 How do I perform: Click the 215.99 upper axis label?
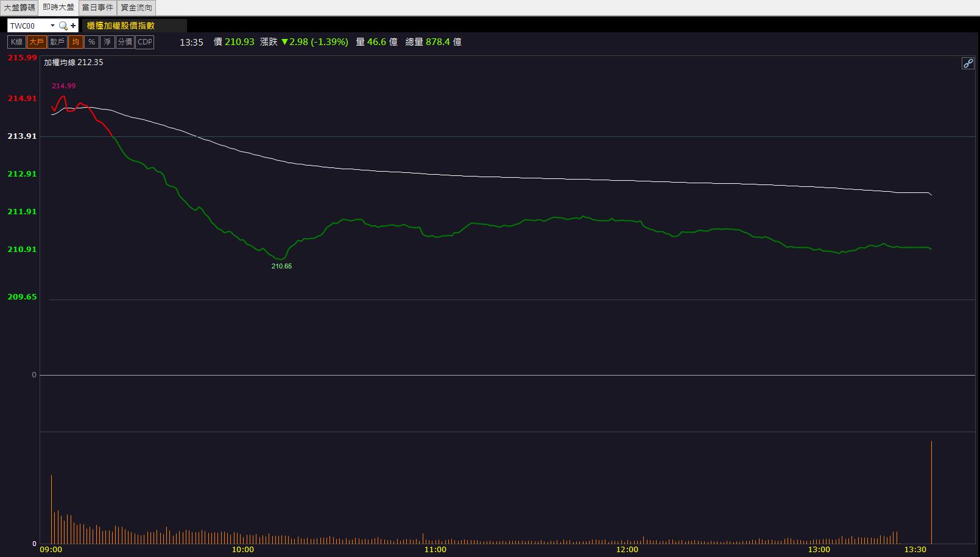(22, 57)
